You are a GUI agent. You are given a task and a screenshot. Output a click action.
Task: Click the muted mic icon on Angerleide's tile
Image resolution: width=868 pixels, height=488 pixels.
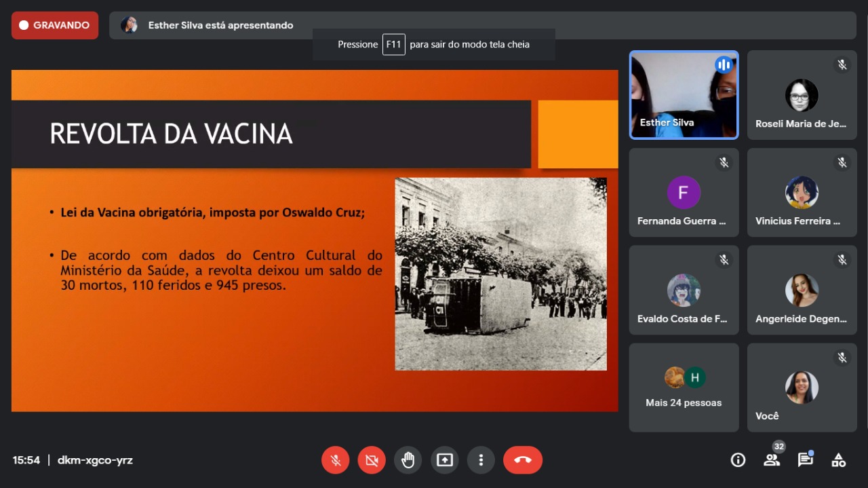pyautogui.click(x=842, y=260)
